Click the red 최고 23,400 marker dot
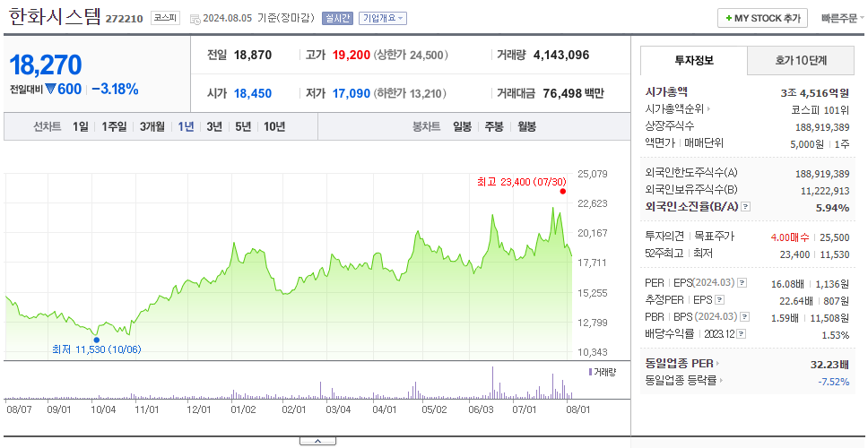 point(562,192)
